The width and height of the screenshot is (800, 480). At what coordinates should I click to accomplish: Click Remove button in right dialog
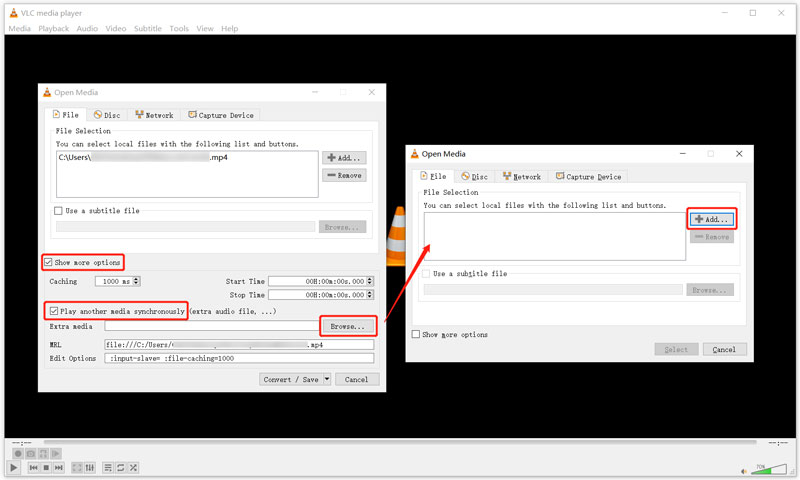click(x=712, y=237)
